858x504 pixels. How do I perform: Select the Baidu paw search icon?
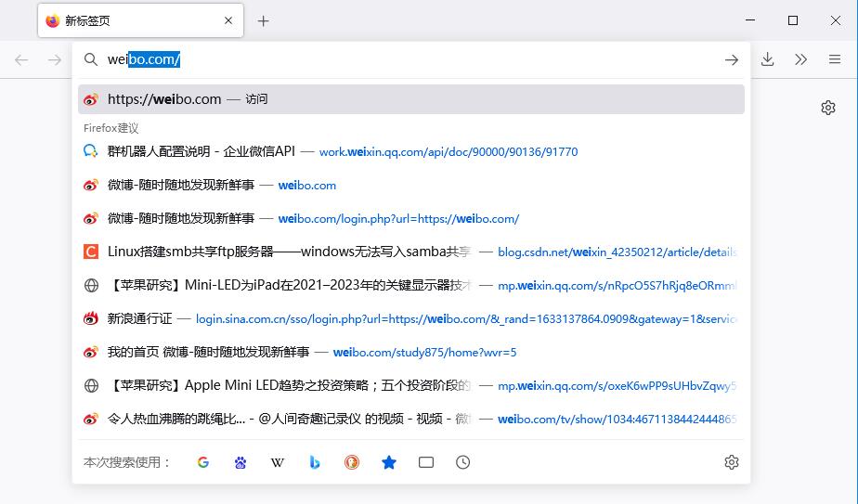click(x=240, y=462)
